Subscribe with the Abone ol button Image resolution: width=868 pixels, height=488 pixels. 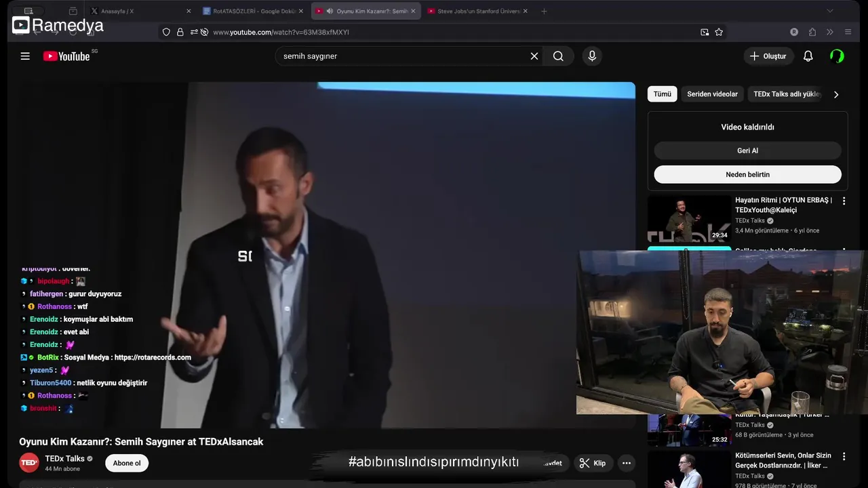click(x=127, y=463)
